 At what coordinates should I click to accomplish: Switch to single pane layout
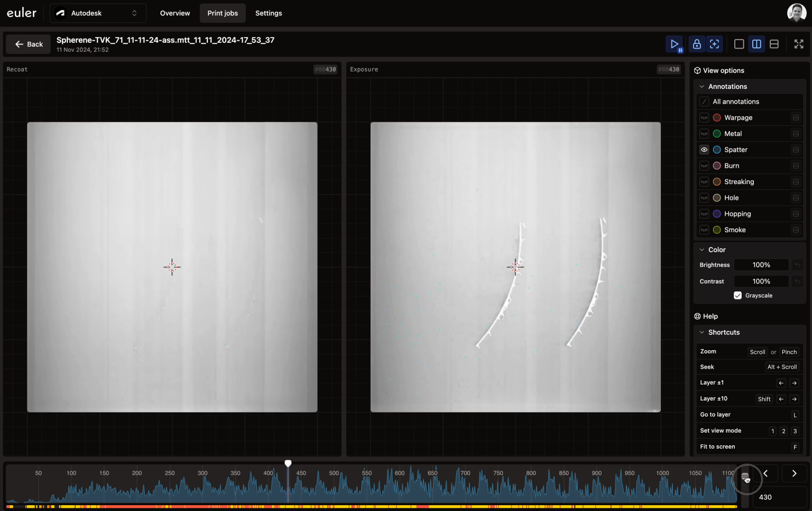click(739, 44)
